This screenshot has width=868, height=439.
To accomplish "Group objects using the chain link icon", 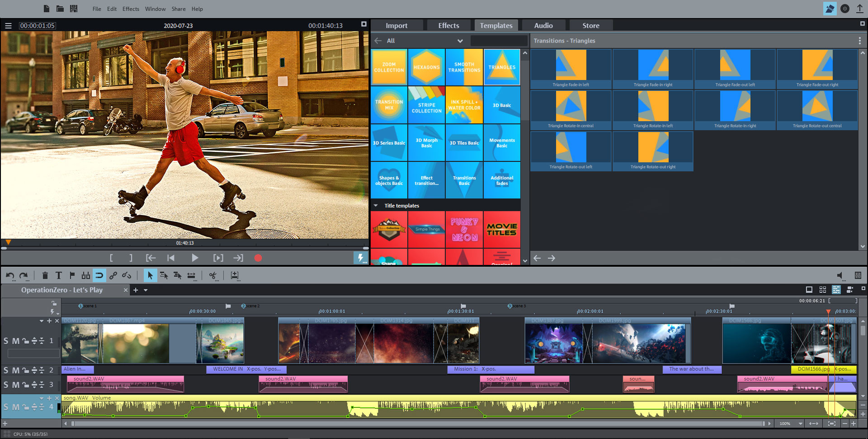I will pos(113,275).
